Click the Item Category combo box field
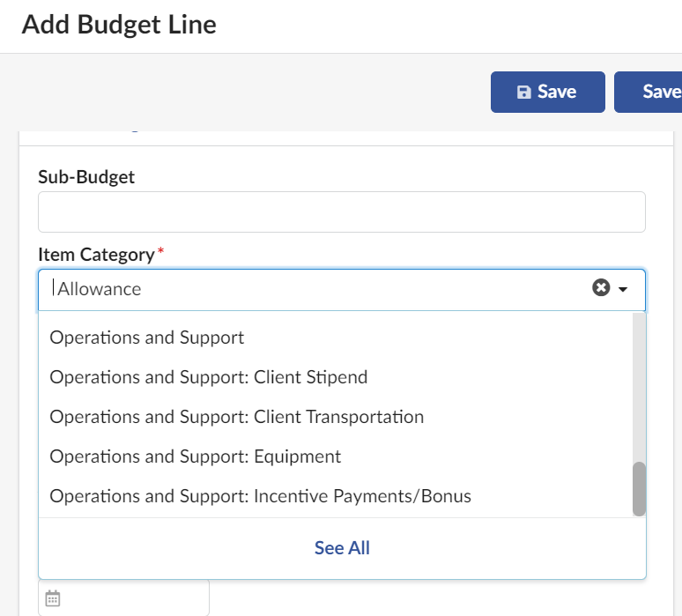Viewport: 682px width, 616px height. 317,289
